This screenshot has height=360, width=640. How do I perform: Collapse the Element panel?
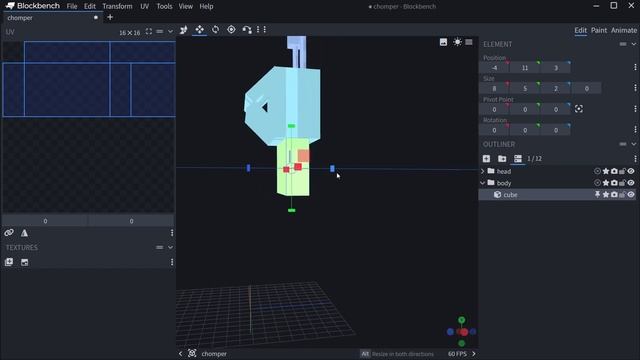point(633,44)
